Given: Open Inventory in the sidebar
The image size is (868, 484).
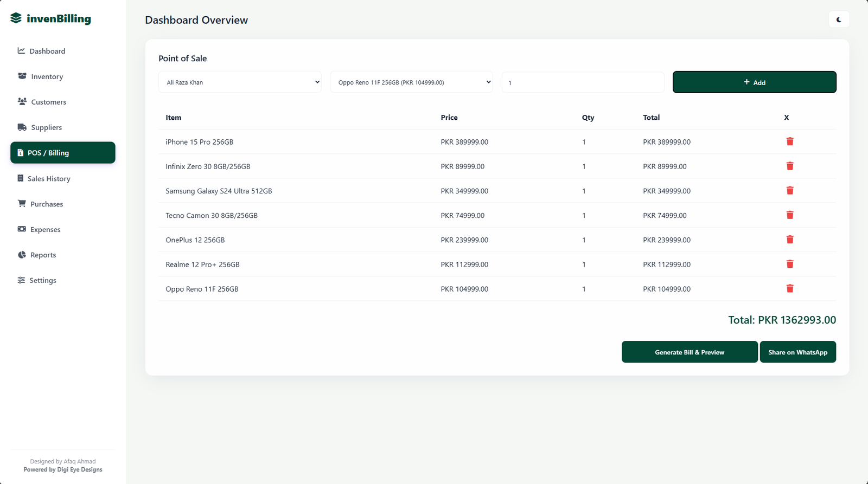Looking at the screenshot, I should [47, 76].
